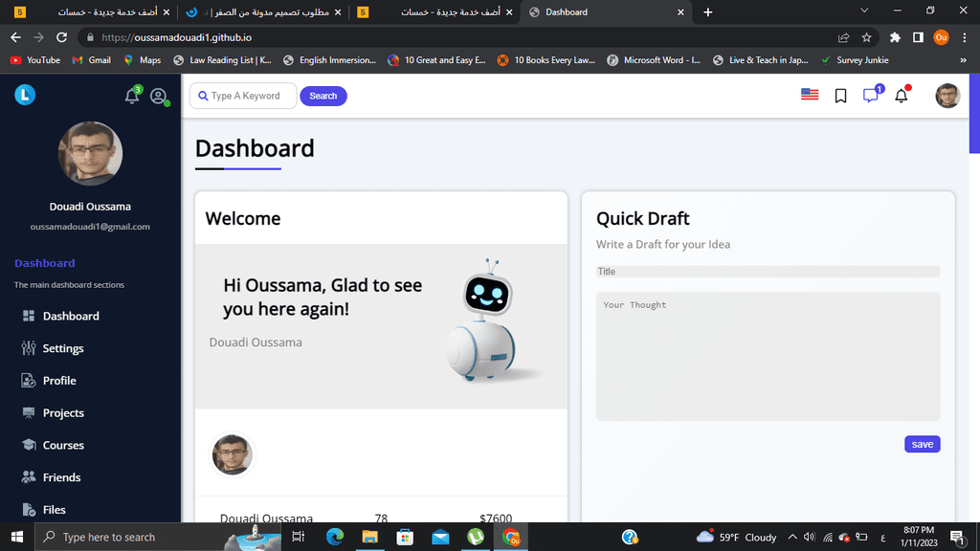Click the large sidebar profile photo

coord(90,153)
